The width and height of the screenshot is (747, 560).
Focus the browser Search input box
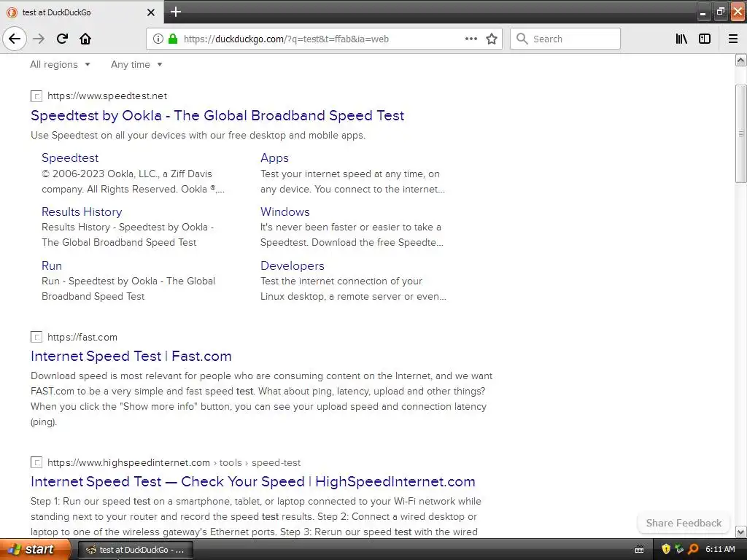(565, 39)
